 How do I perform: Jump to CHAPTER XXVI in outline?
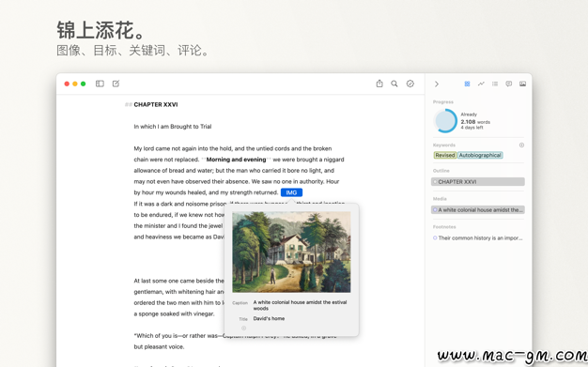pos(478,182)
